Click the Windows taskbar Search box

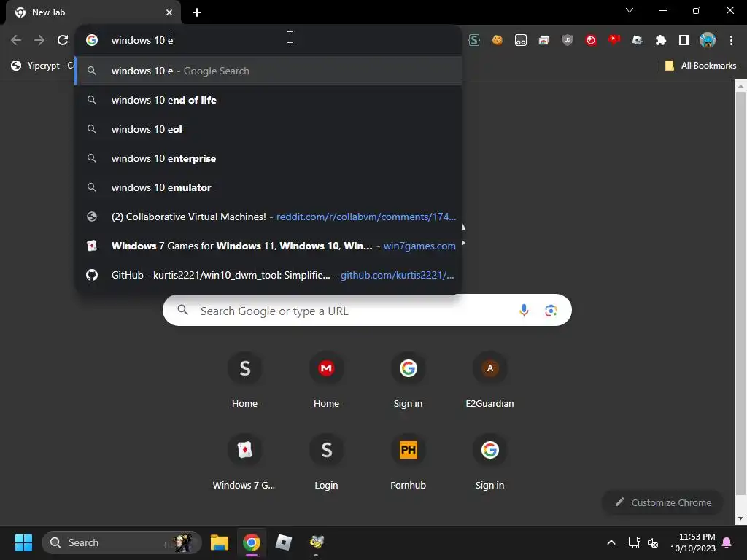click(x=122, y=542)
